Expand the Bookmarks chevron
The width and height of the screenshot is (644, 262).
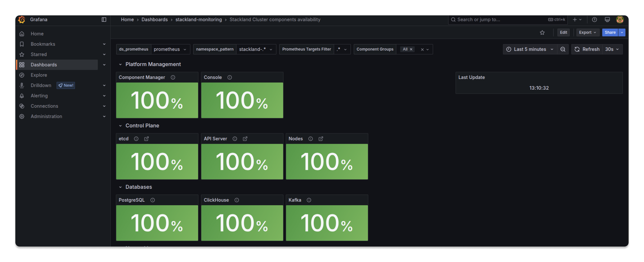pos(104,44)
